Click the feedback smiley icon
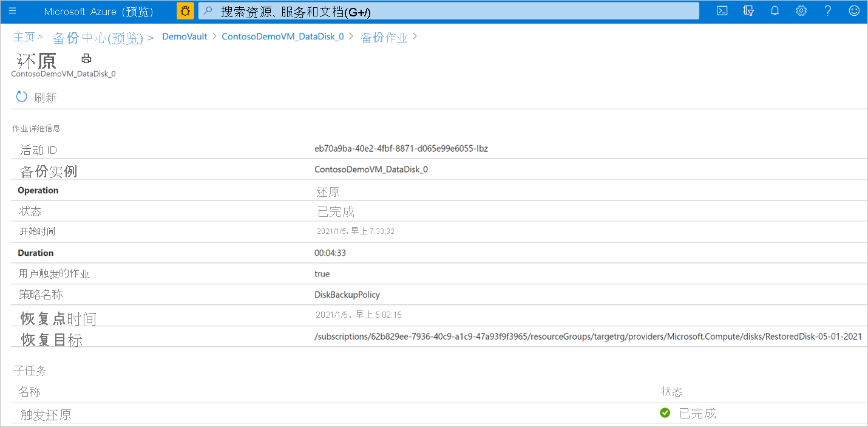Viewport: 868px width, 427px height. 854,11
